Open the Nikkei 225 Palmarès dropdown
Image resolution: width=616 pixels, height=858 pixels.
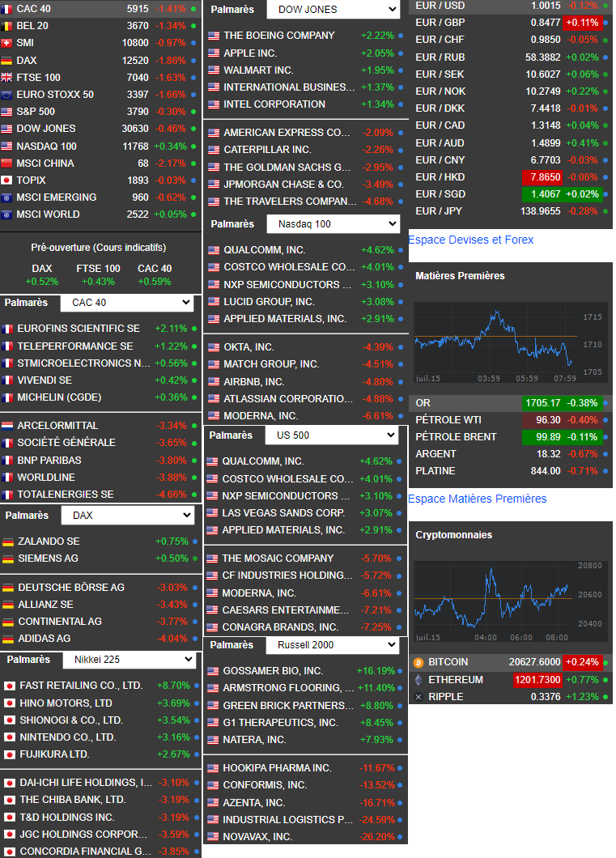(129, 660)
